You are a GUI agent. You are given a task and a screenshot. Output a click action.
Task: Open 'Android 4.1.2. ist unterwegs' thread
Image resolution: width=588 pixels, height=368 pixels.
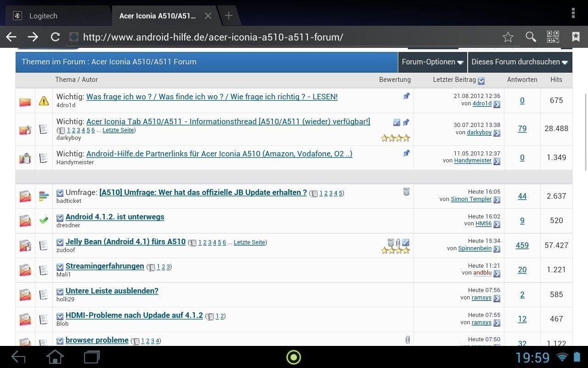coord(115,217)
